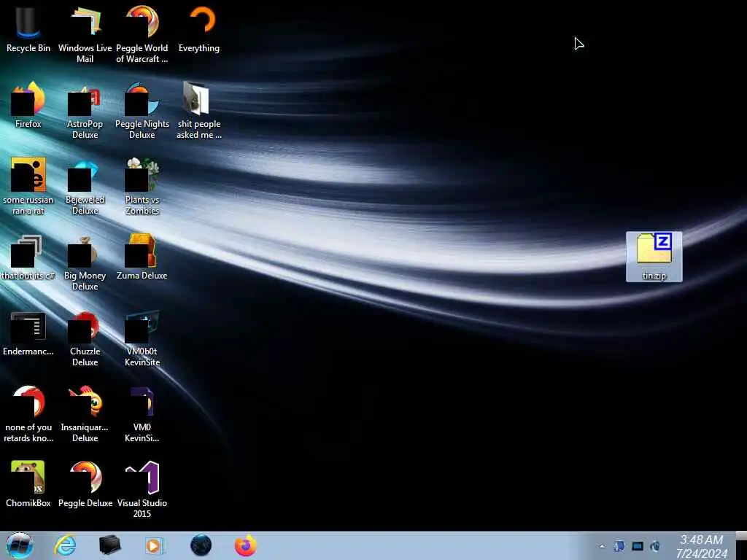This screenshot has height=560, width=747.
Task: Select the 'some russian ran a rat' icon
Action: coord(28,186)
